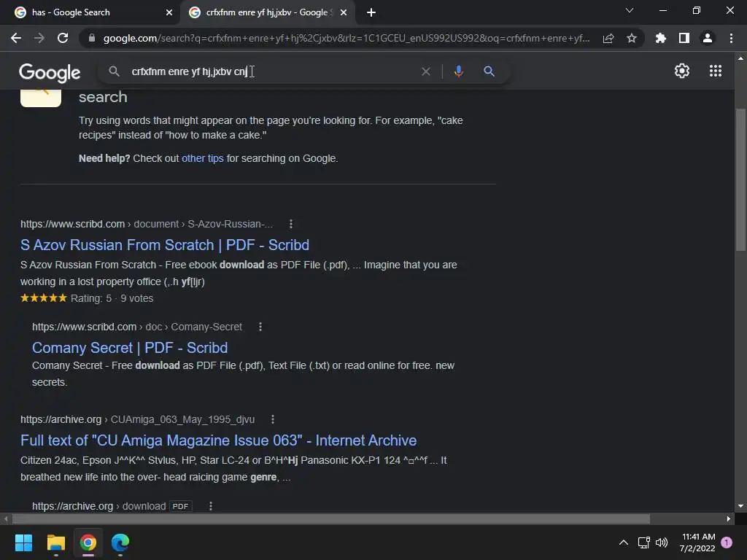Show hidden system tray icons
The image size is (747, 560).
pos(623,542)
